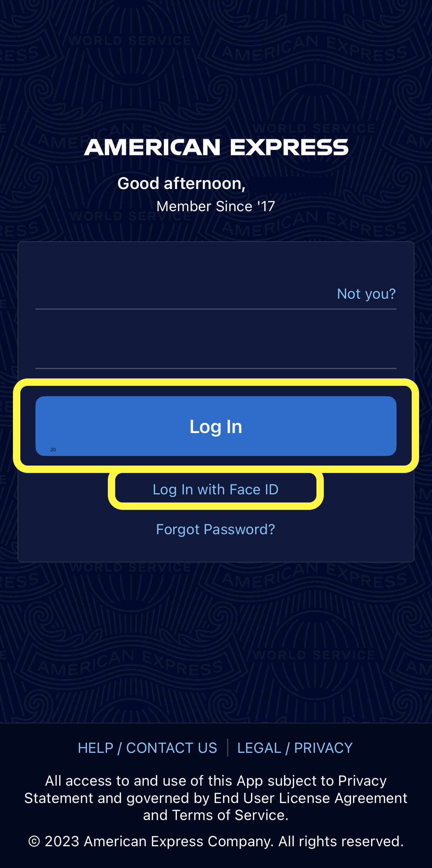The height and width of the screenshot is (868, 432).
Task: Tap the Good afternoon greeting
Action: click(x=182, y=183)
